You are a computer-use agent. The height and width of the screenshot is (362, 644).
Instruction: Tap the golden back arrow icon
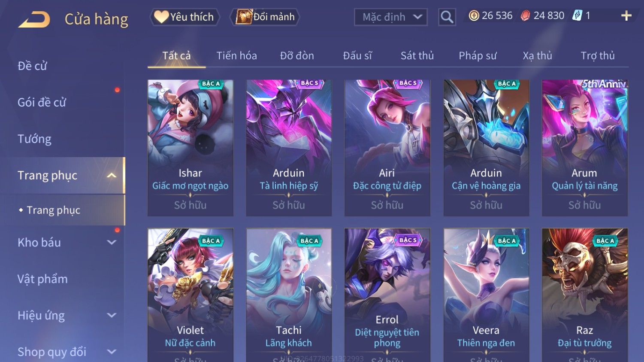click(34, 19)
